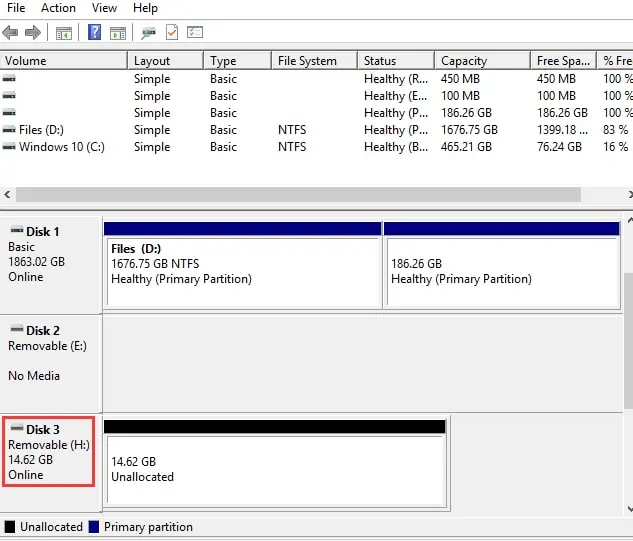The width and height of the screenshot is (633, 541).
Task: Click the checklist settings toolbar icon
Action: click(x=195, y=33)
